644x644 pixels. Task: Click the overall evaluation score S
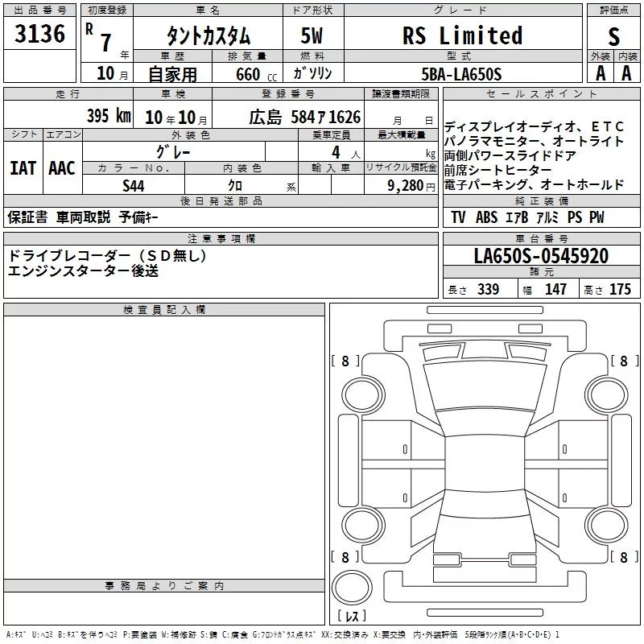click(x=613, y=36)
